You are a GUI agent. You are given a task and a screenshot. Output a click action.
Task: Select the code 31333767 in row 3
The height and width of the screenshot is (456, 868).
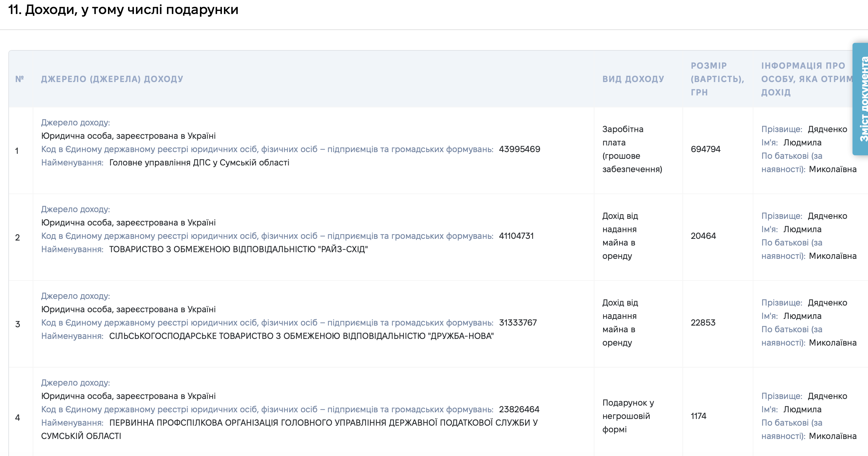point(518,323)
